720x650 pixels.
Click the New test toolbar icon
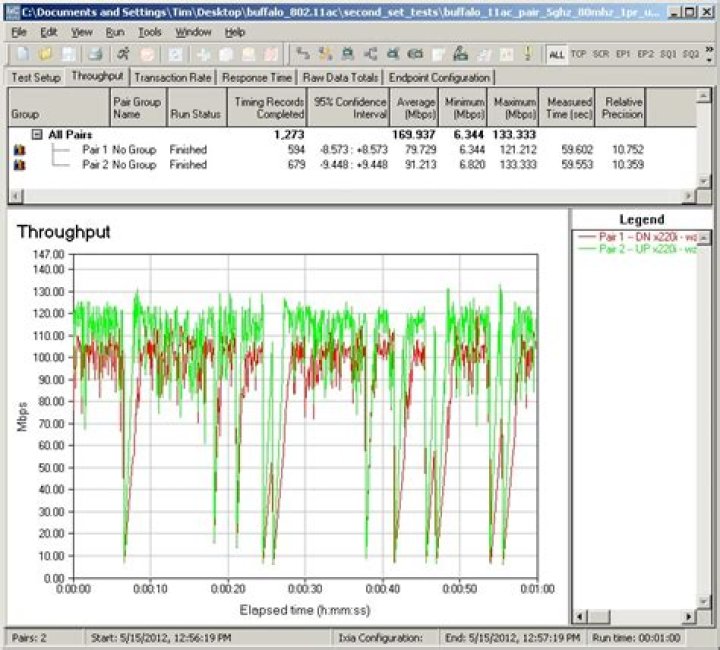click(x=23, y=55)
